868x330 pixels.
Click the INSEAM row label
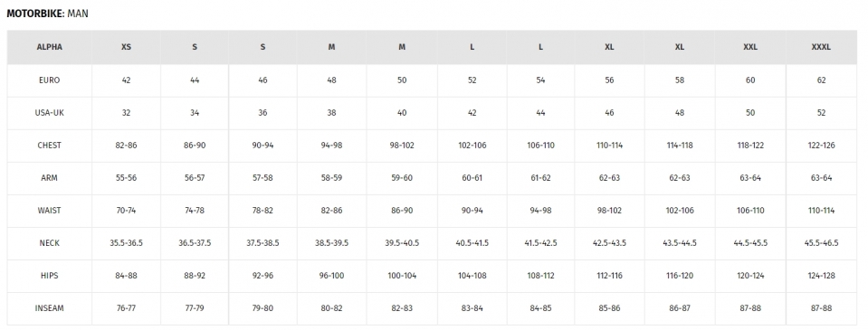[x=49, y=308]
